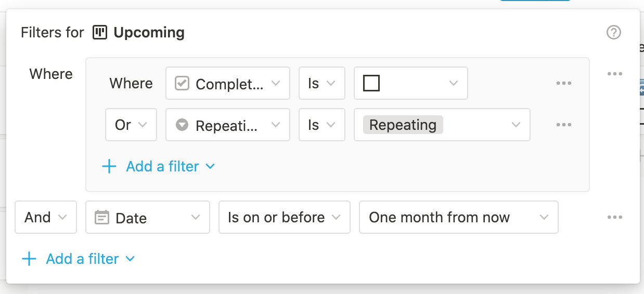Open options menu for the filter group
This screenshot has width=644, height=294.
coord(614,74)
